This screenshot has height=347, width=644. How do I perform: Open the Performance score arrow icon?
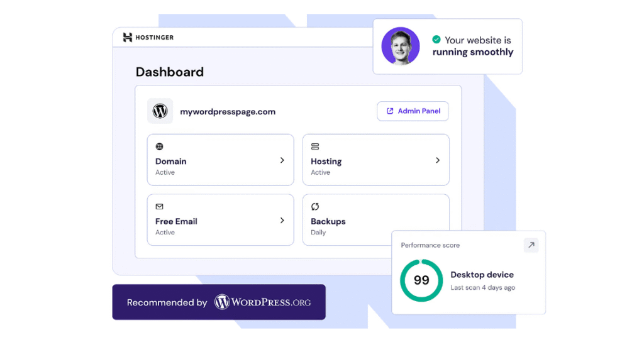tap(531, 245)
